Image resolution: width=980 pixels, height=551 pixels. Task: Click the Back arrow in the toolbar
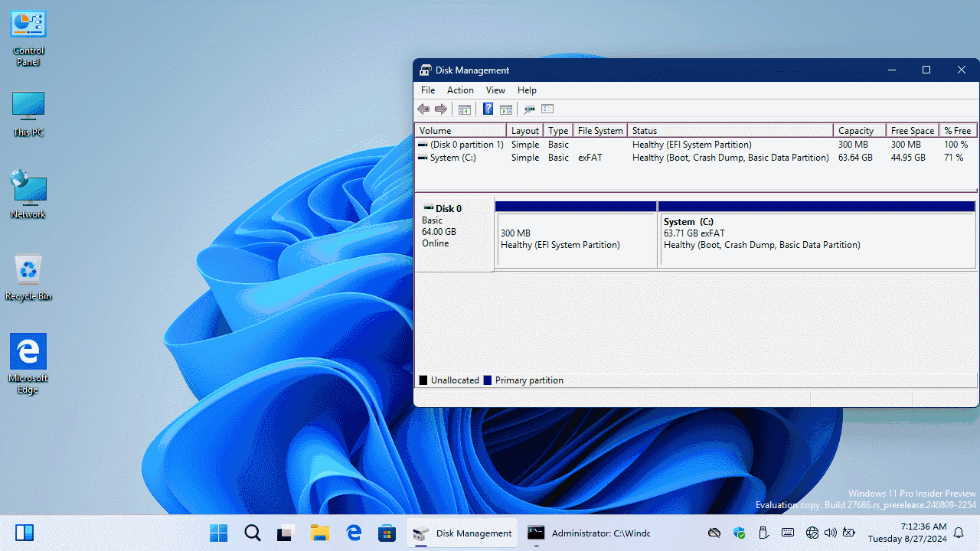coord(423,109)
